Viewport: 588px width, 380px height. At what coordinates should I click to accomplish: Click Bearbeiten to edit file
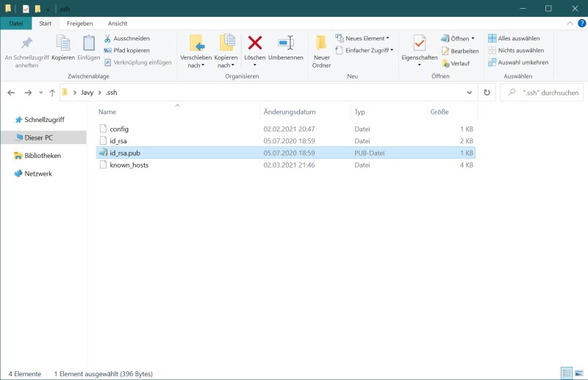point(460,51)
